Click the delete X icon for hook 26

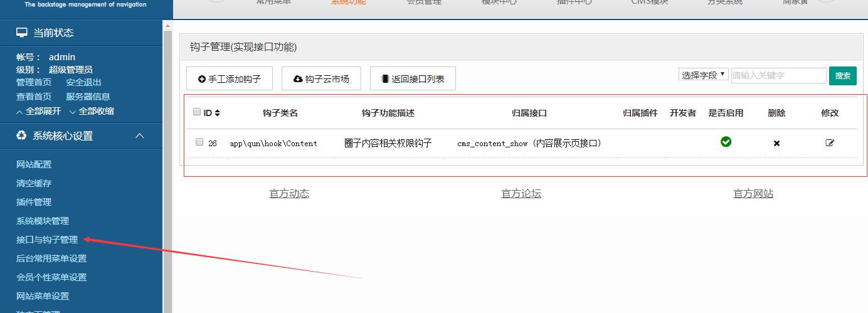point(776,143)
